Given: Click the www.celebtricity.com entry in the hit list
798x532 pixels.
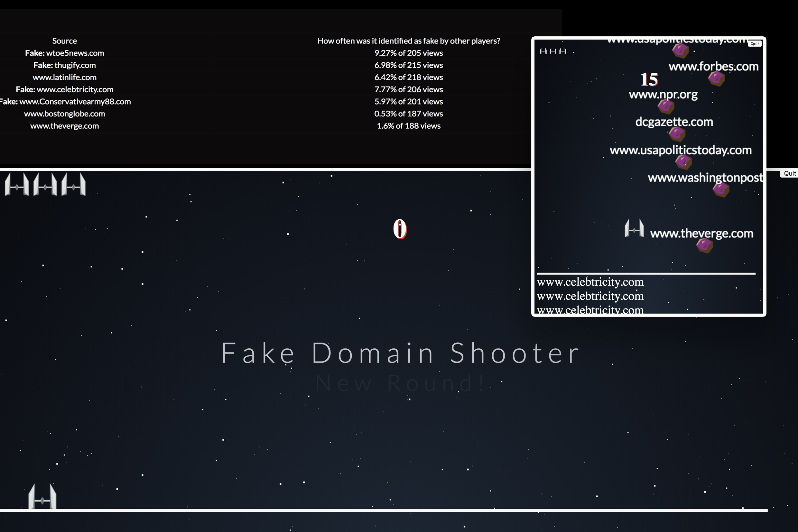Looking at the screenshot, I should point(590,282).
